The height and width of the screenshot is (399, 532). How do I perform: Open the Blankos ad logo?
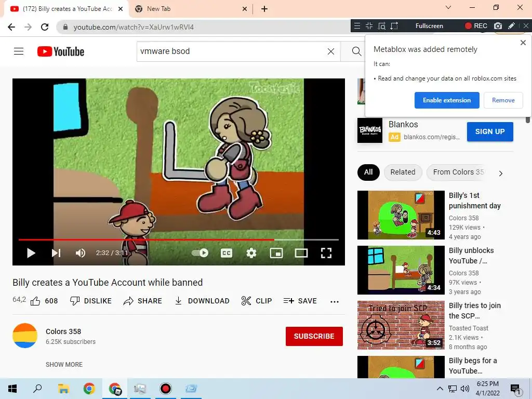tap(370, 130)
